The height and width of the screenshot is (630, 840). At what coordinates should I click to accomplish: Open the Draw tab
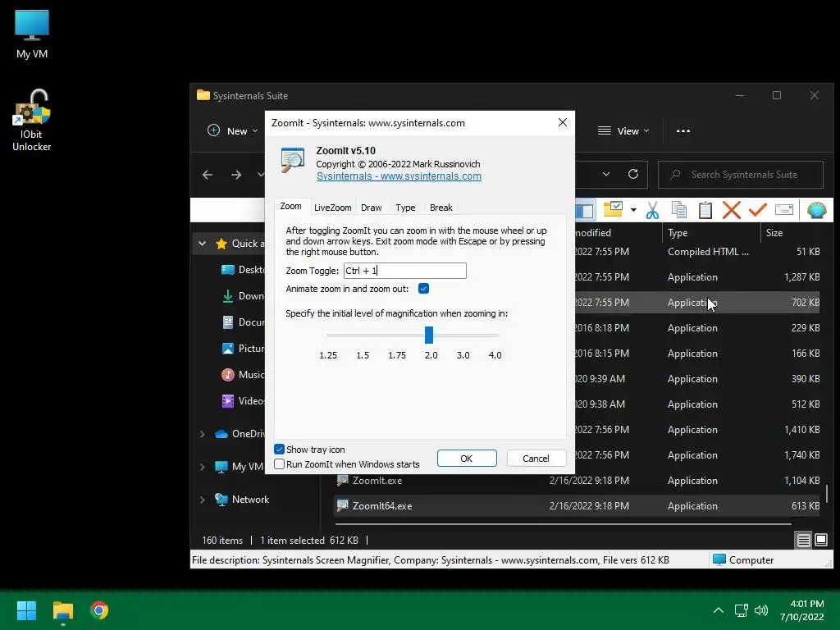[372, 208]
